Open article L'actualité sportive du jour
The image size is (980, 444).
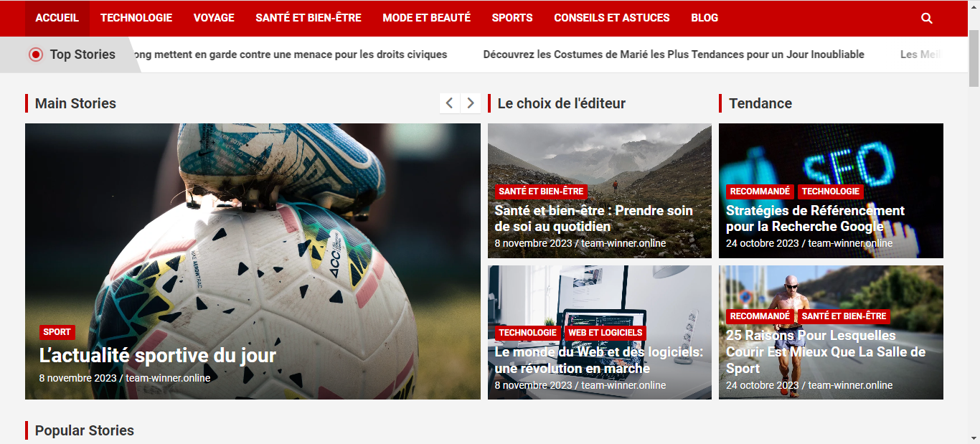coord(158,355)
